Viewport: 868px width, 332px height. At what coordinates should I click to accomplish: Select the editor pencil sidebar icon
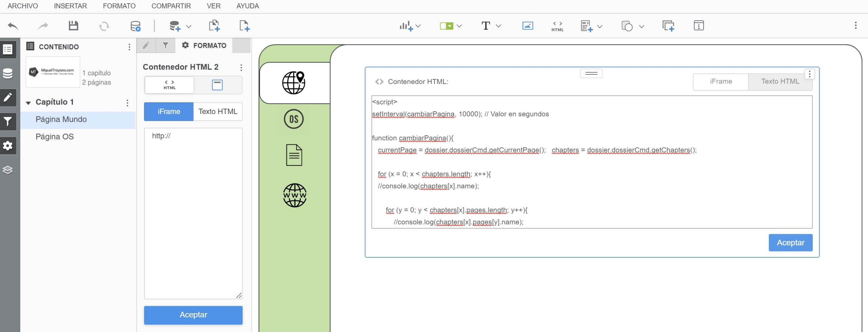click(x=8, y=98)
